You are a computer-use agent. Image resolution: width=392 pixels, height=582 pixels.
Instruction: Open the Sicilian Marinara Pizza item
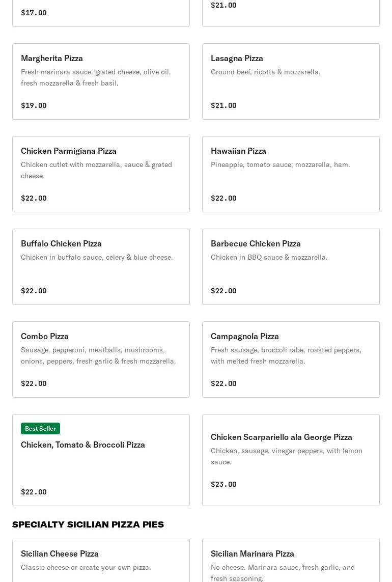[291, 560]
